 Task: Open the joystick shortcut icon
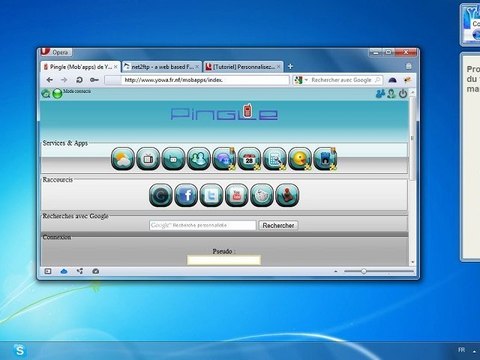pos(287,195)
